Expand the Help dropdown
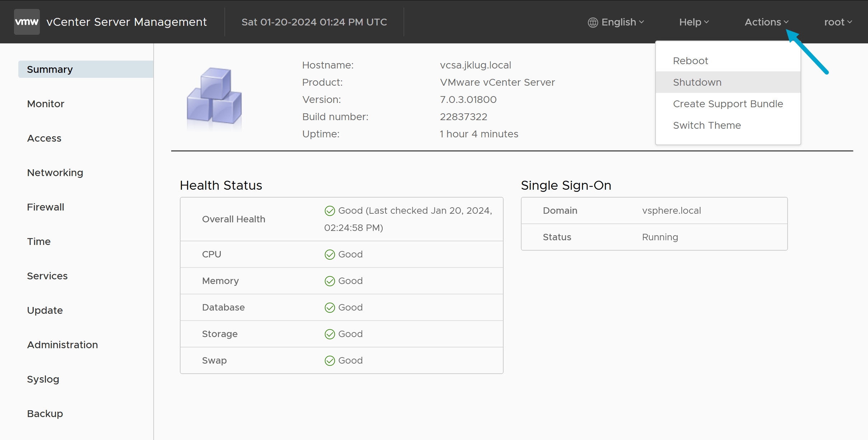The width and height of the screenshot is (868, 440). [693, 22]
